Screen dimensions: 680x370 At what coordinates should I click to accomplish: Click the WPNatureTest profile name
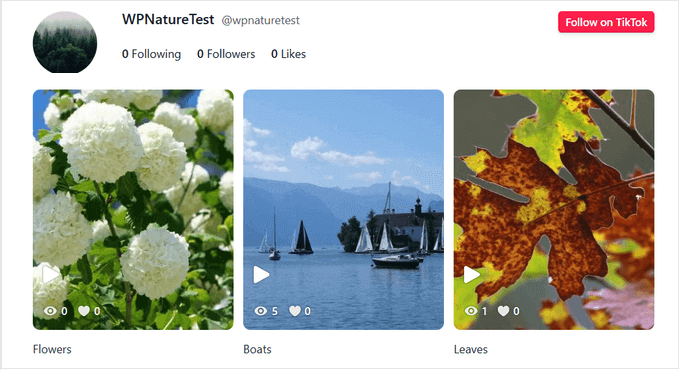click(x=168, y=20)
